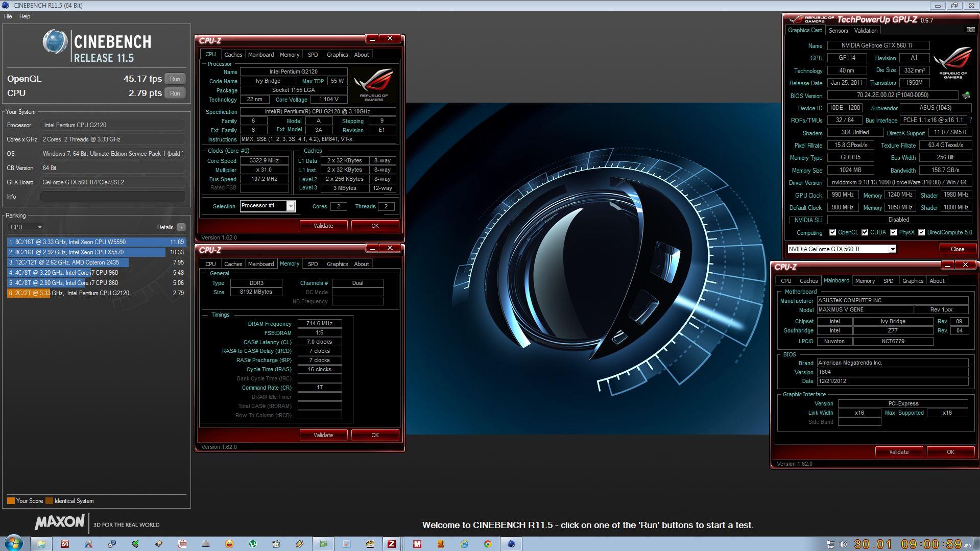Click Validate in the Memory CPU-Z window
Image resolution: width=980 pixels, height=551 pixels.
pos(323,435)
